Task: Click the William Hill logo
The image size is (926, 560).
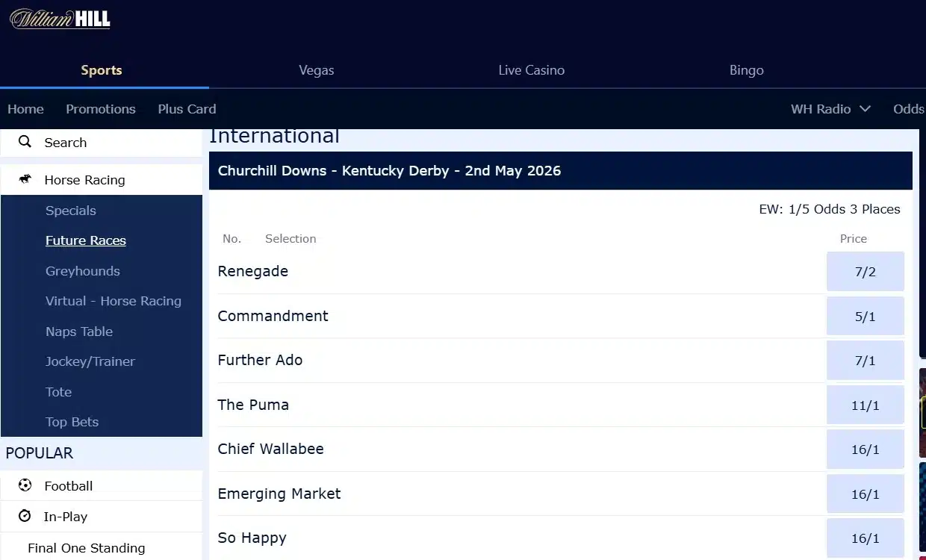Action: pos(60,19)
